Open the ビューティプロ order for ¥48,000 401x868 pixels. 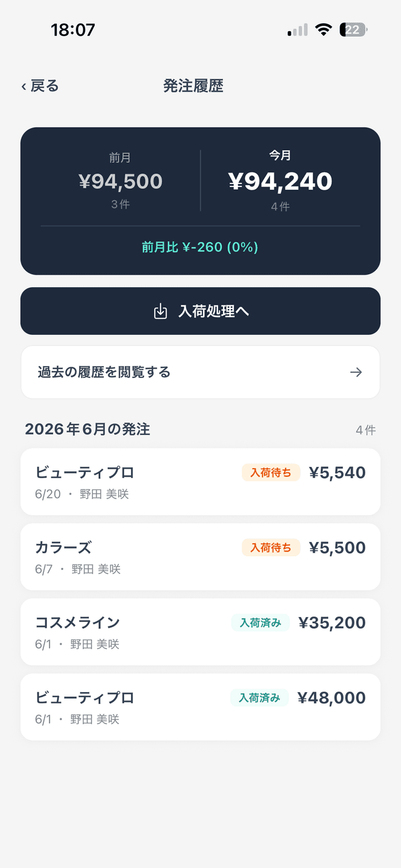(x=200, y=707)
